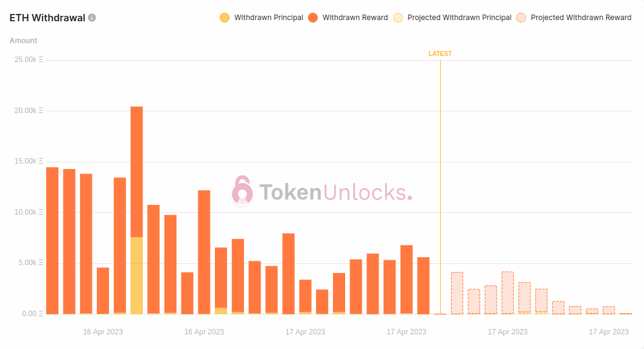Click the info icon beside ETH Withdrawal

coord(92,18)
